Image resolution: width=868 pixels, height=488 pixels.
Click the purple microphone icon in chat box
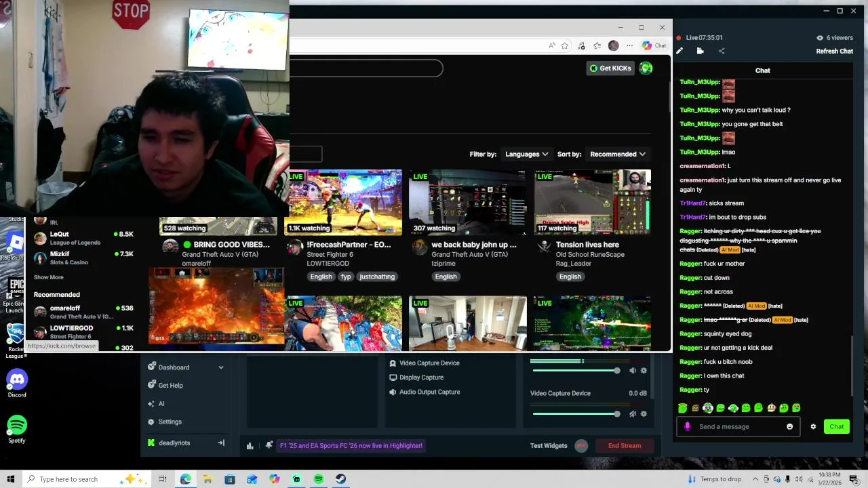pyautogui.click(x=687, y=426)
